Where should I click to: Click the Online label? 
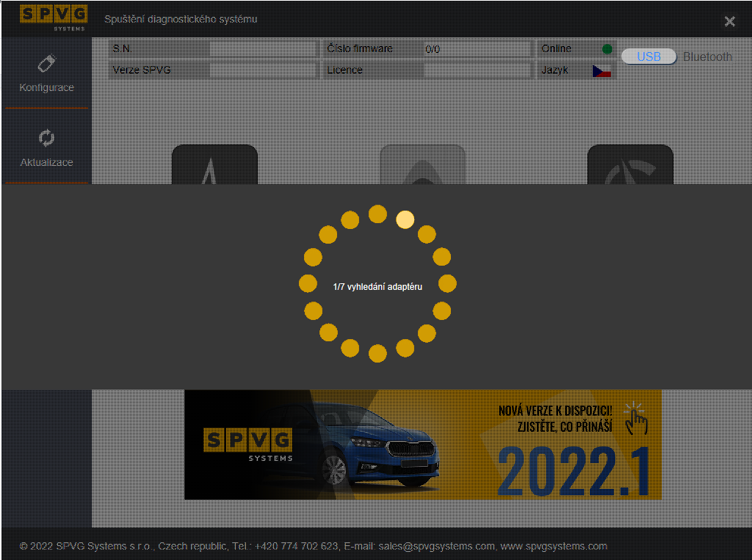(557, 48)
